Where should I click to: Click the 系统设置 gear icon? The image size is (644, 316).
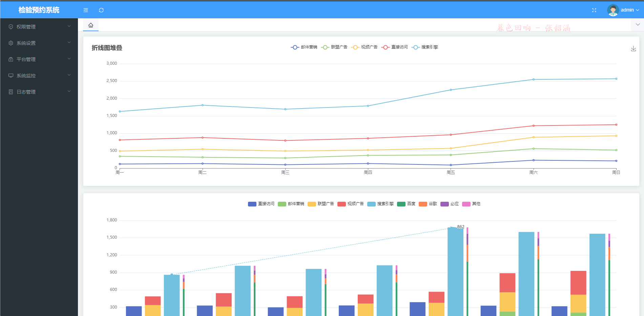[11, 43]
